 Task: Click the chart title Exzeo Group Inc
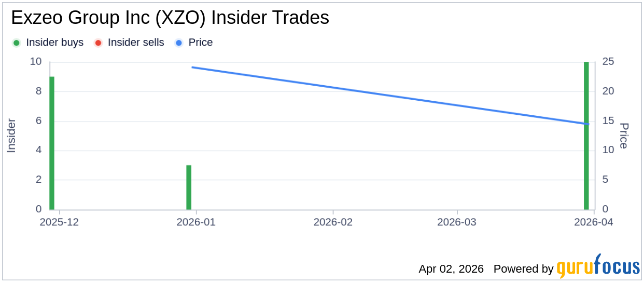170,18
